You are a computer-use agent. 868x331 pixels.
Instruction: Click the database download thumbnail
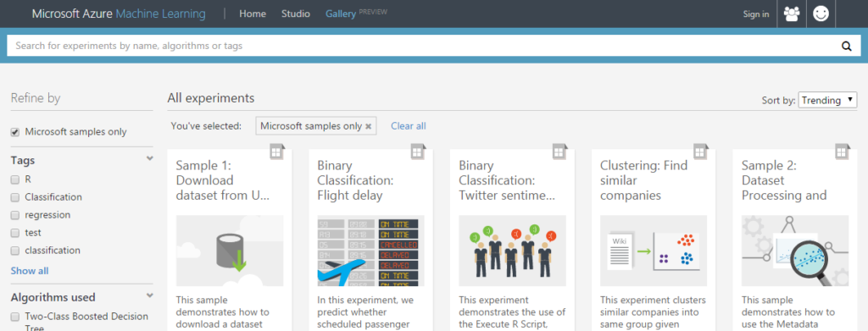pos(230,251)
